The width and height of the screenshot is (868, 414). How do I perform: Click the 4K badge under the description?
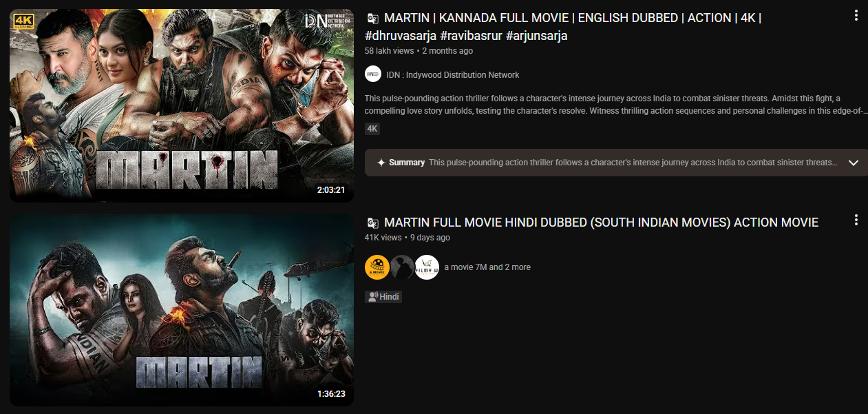372,129
